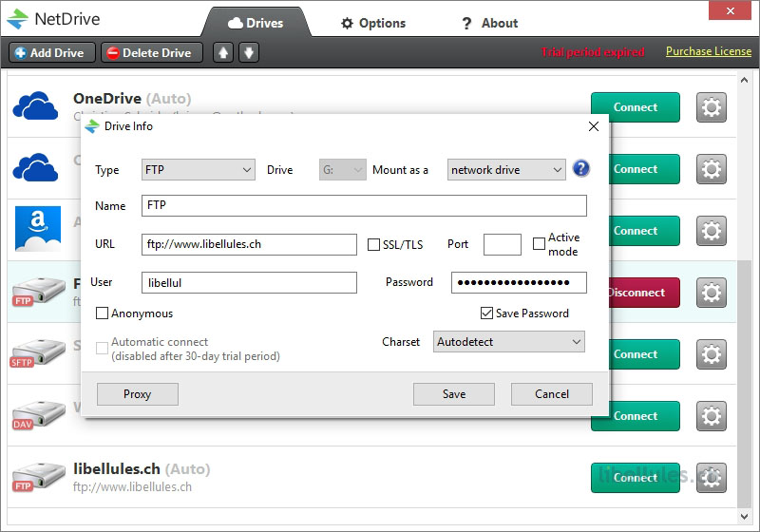Move selected drive up with arrow button
The width and height of the screenshot is (760, 532).
tap(223, 52)
